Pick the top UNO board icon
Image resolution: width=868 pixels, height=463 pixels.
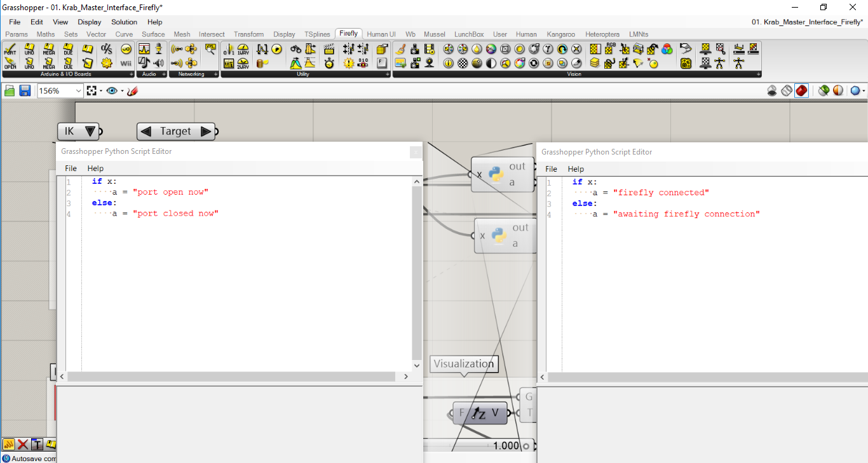(29, 49)
